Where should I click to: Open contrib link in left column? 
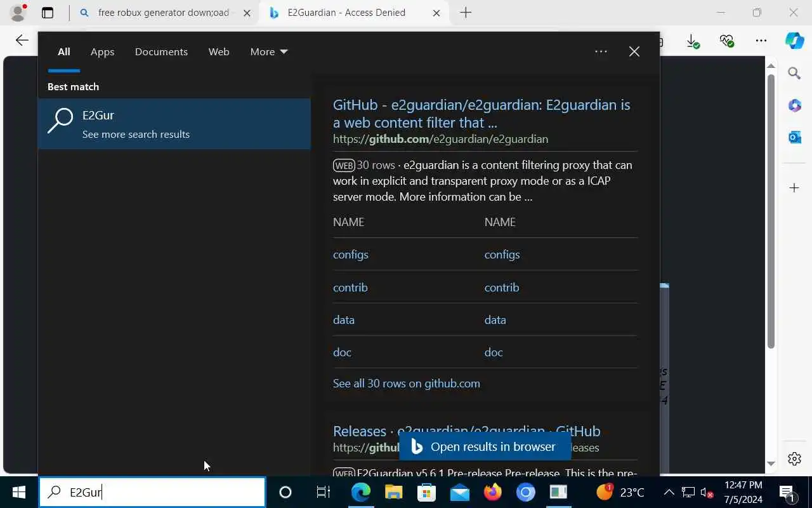pos(350,288)
